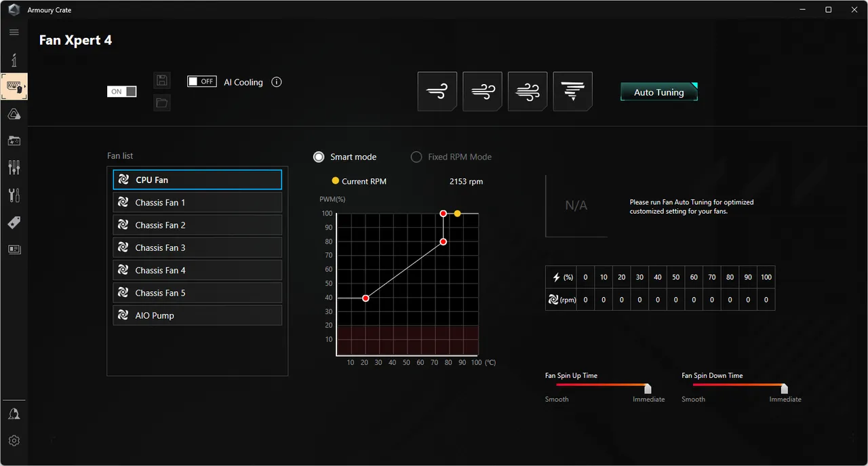Click the N/A tuning result box
The width and height of the screenshot is (868, 466).
tap(576, 206)
